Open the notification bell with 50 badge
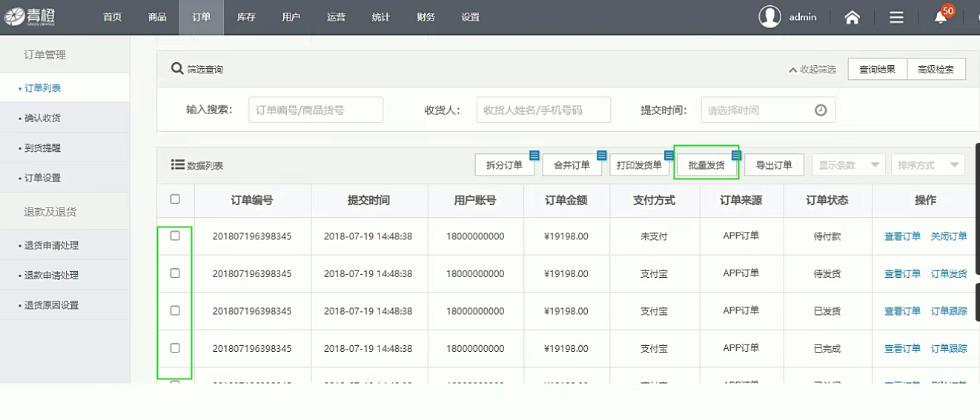This screenshot has width=980, height=420. pos(941,16)
